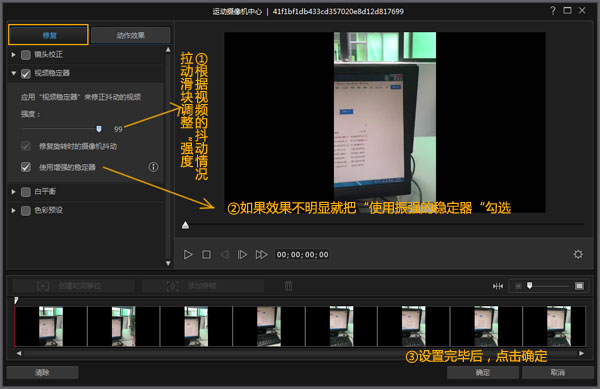Click the 强度 strength slider handle
The image size is (600, 389).
[99, 129]
